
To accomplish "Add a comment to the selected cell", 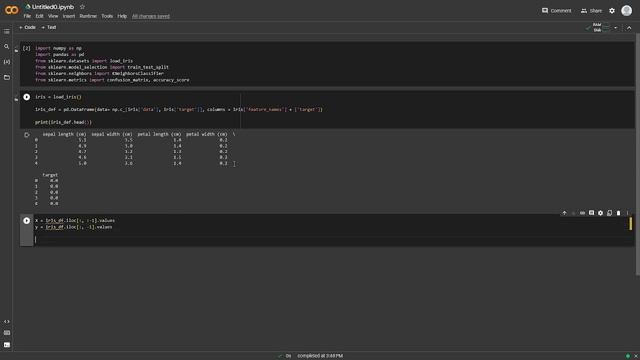I will (x=591, y=213).
